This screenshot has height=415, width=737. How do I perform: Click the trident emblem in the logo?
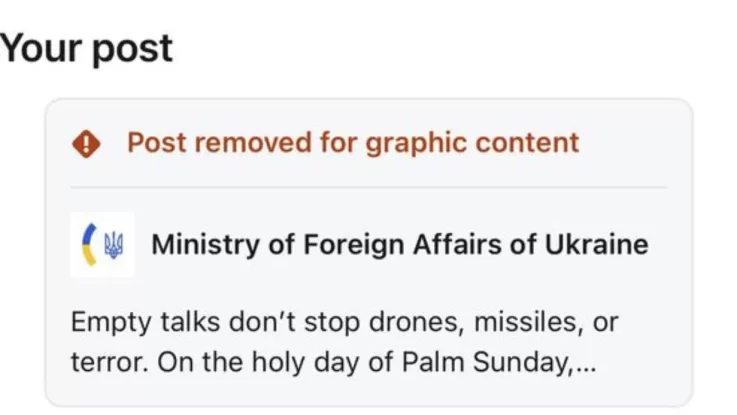tap(112, 246)
